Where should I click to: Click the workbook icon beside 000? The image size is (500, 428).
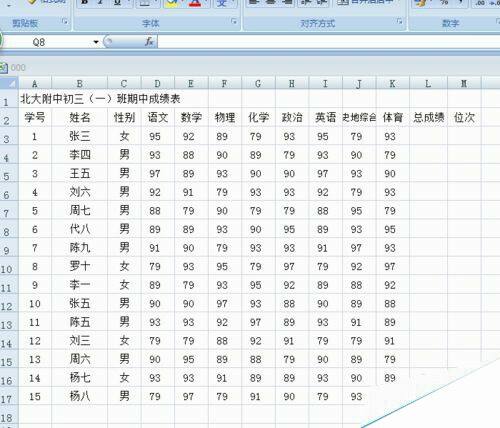coord(4,68)
